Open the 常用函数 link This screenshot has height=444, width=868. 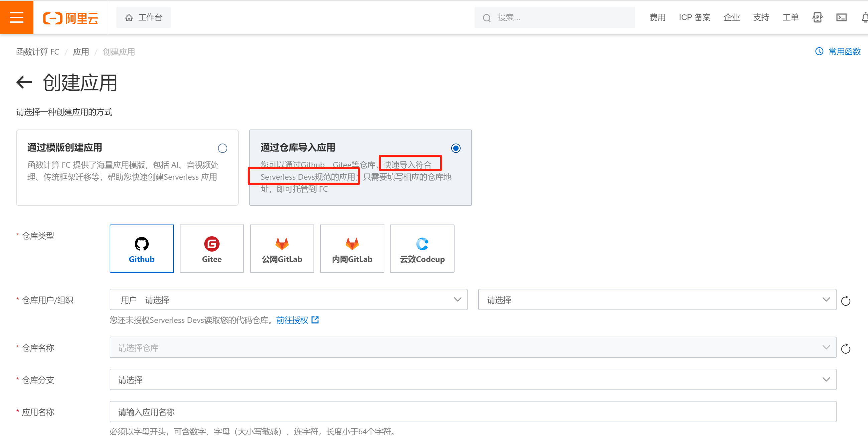click(x=844, y=51)
